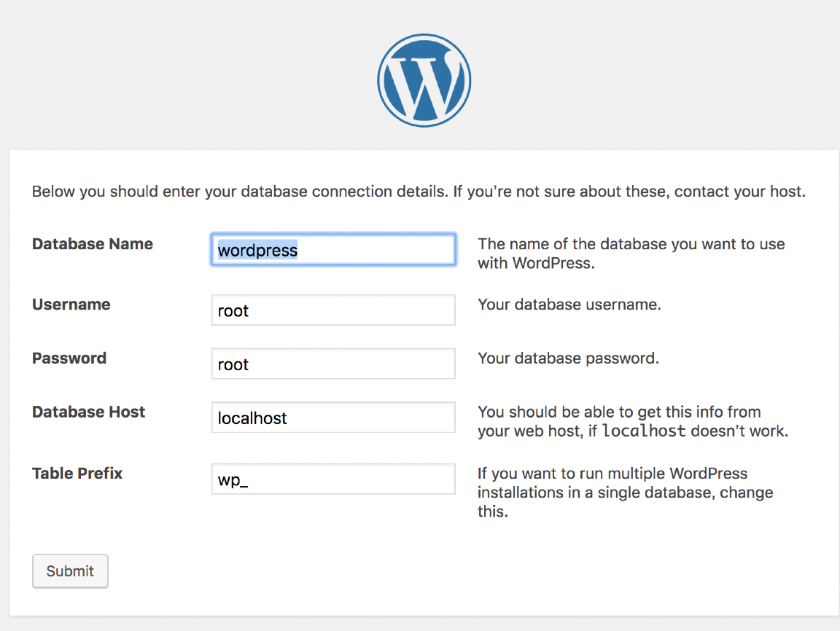Click the multiple WordPress installations hint text

(625, 493)
